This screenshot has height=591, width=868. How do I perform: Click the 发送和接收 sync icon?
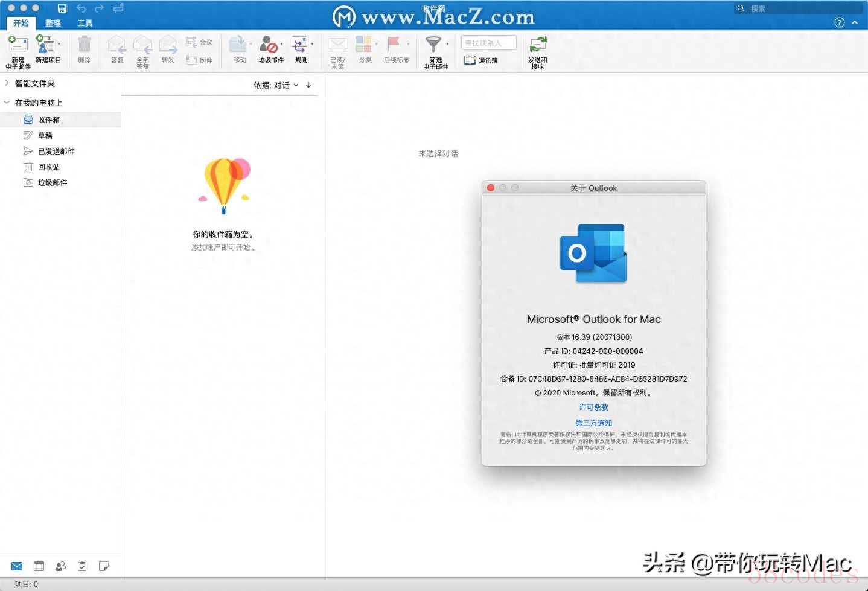[x=538, y=44]
